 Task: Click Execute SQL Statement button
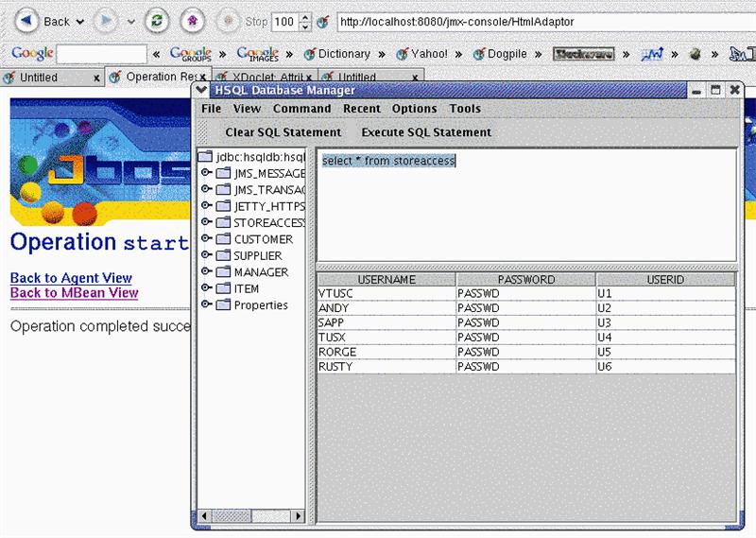click(426, 132)
